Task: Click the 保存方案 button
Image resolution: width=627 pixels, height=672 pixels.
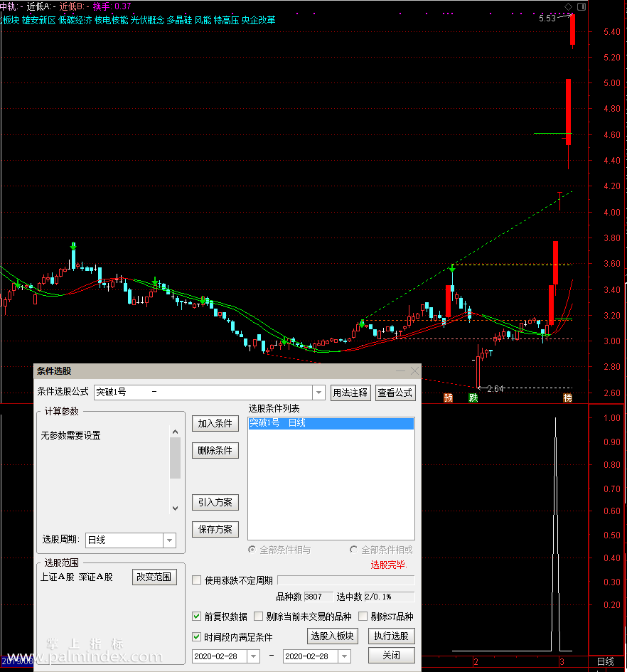Action: coord(215,529)
